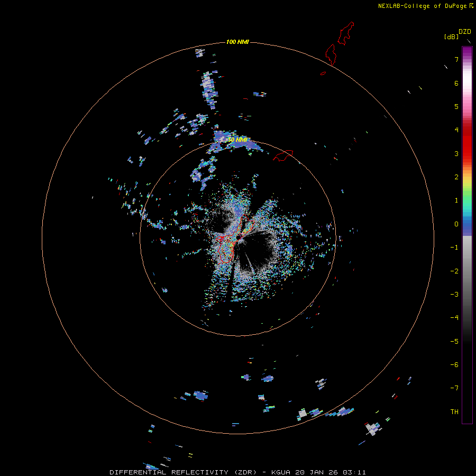Click the -7 tick label on the scale
476x476 pixels.
pyautogui.click(x=454, y=388)
